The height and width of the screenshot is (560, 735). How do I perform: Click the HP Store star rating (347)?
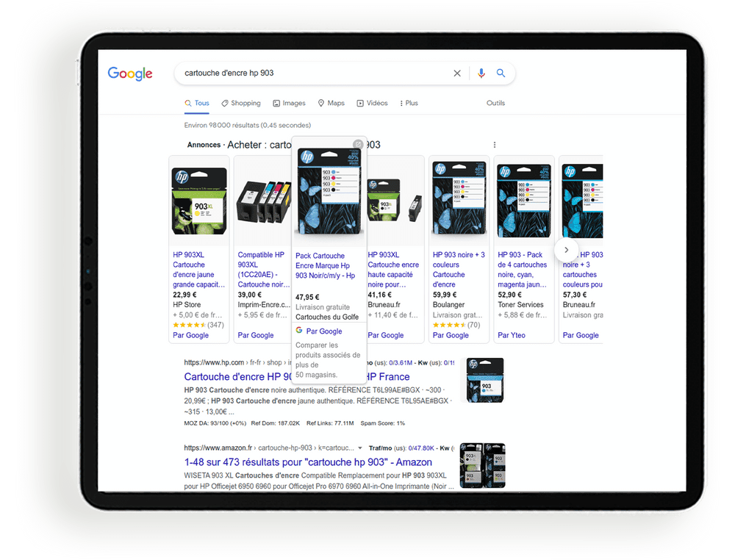(198, 325)
